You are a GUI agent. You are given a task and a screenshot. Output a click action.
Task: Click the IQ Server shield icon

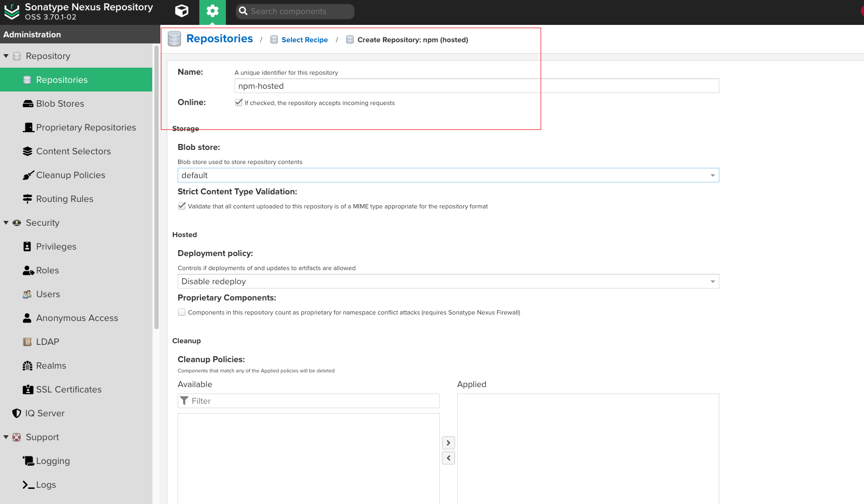[17, 413]
